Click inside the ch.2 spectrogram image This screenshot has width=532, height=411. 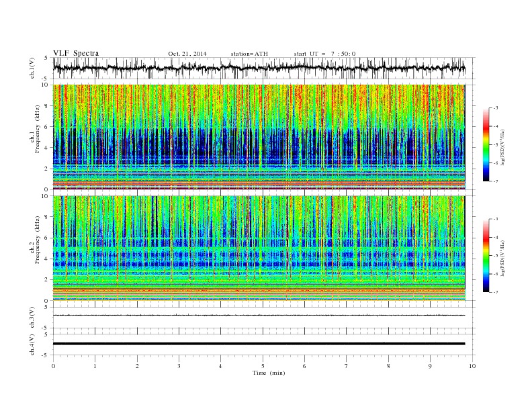coord(259,248)
